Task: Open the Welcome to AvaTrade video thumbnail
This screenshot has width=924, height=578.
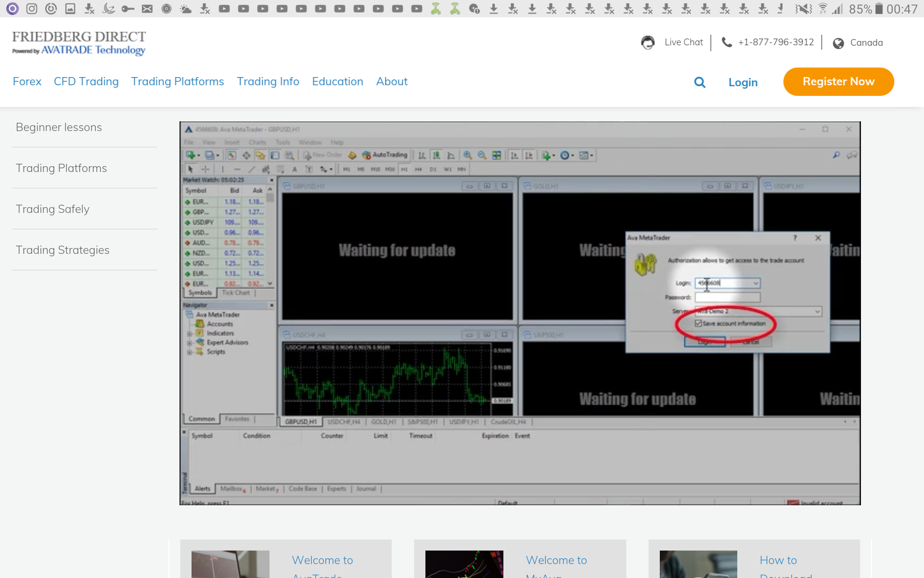Action: pos(231,564)
